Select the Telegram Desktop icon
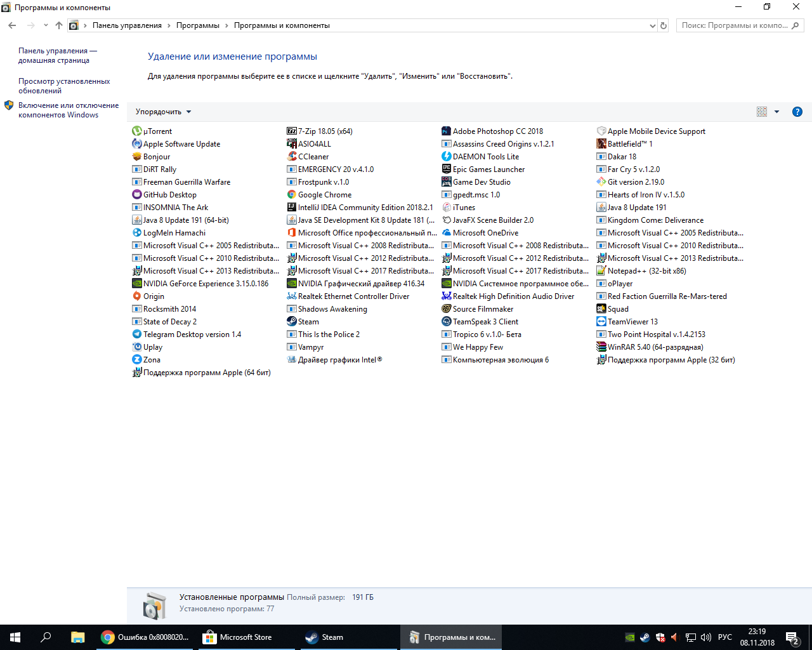The image size is (812, 650). pos(136,335)
